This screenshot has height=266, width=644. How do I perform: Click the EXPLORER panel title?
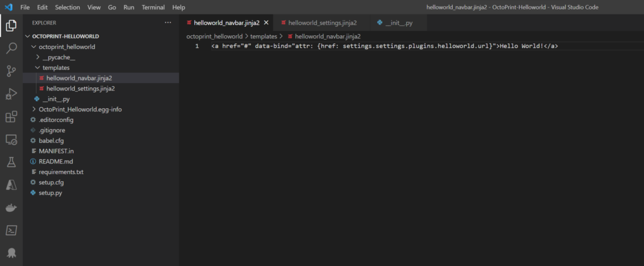pos(44,23)
